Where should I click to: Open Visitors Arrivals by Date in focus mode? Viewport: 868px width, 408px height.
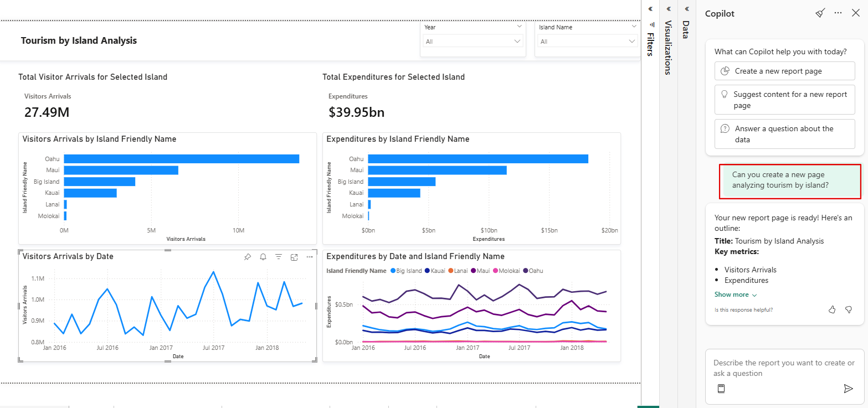(x=294, y=256)
